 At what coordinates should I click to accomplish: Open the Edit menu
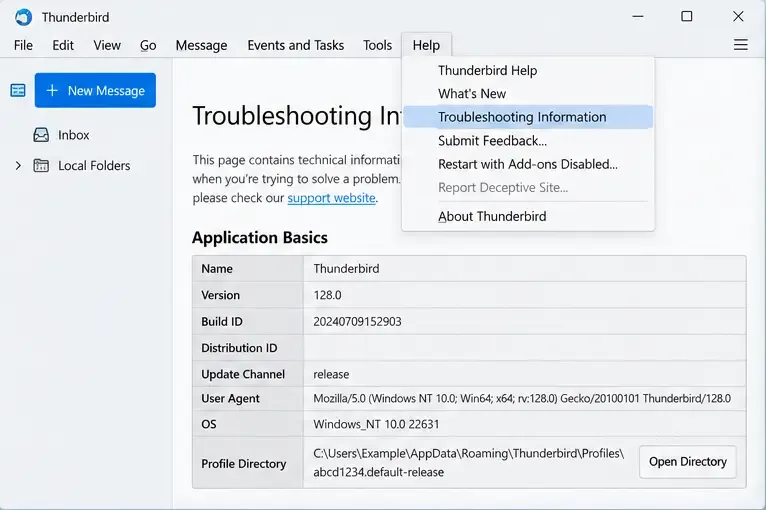click(x=63, y=45)
